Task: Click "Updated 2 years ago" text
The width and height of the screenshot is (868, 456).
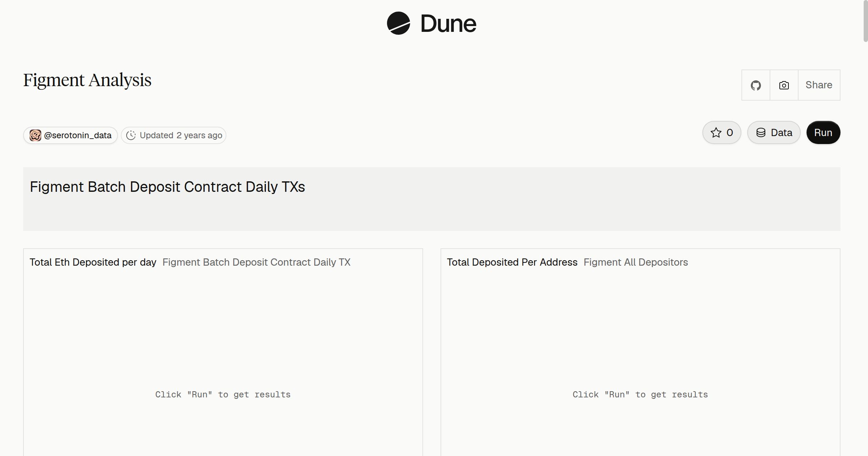Action: (x=181, y=135)
